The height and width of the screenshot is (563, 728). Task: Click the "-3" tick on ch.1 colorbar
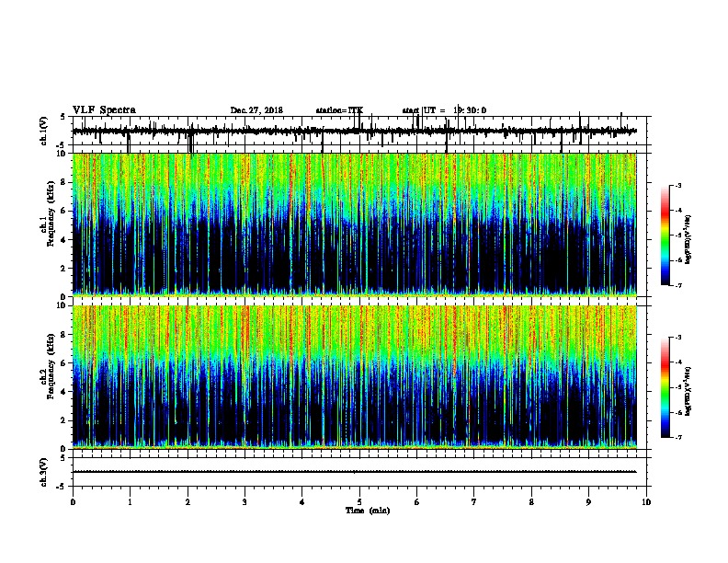click(x=677, y=185)
